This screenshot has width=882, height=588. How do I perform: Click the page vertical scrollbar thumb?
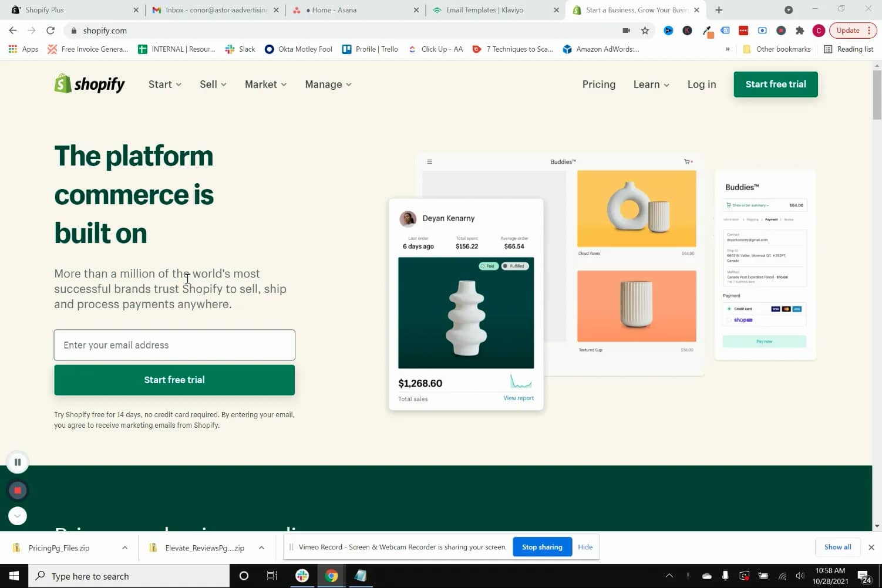(877, 95)
